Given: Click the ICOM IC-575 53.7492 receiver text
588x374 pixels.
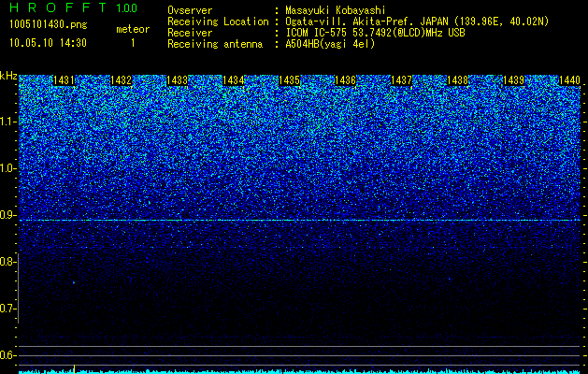Looking at the screenshot, I should point(376,33).
